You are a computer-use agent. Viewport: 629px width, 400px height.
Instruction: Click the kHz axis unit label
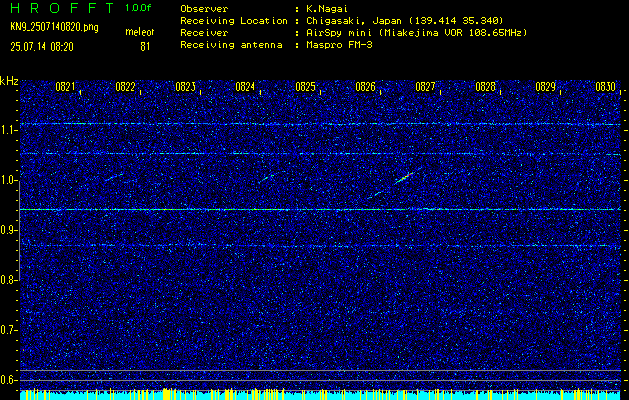[x=9, y=81]
